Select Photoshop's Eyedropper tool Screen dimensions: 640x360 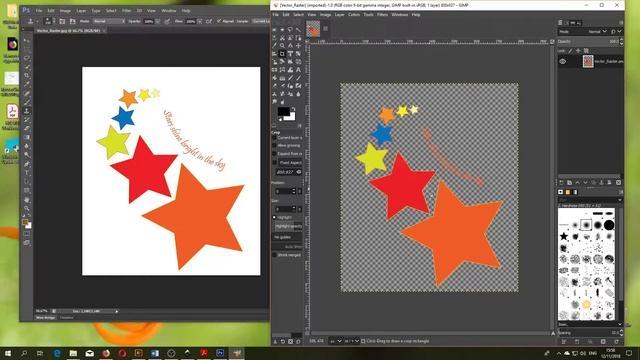(27, 84)
